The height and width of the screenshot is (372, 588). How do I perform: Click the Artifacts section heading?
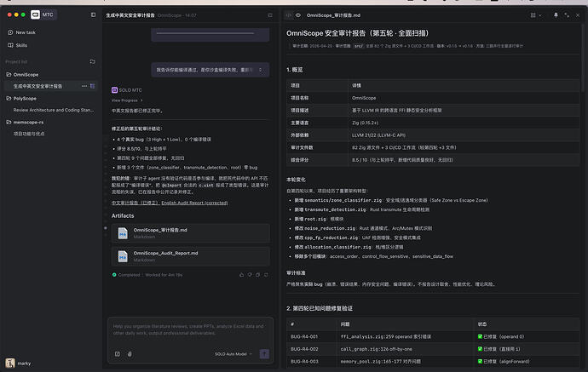pyautogui.click(x=123, y=215)
